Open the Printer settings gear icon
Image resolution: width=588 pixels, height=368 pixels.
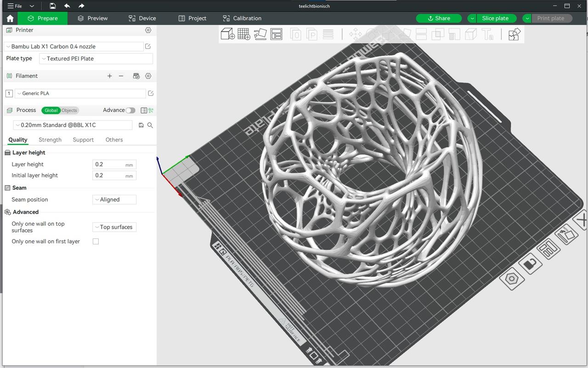click(x=148, y=30)
